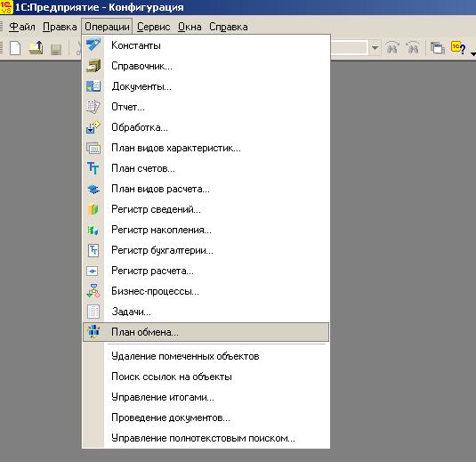The height and width of the screenshot is (462, 476).
Task: Click the first binoculars search icon
Action: tap(391, 48)
